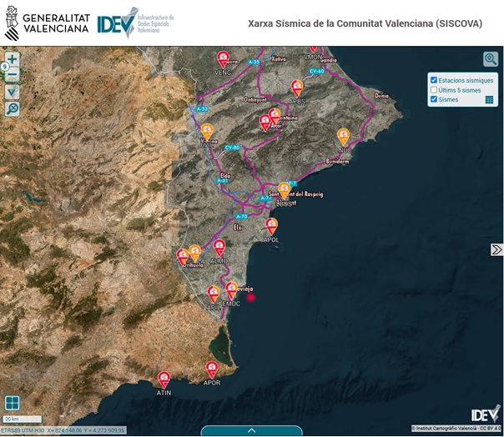Image resolution: width=504 pixels, height=437 pixels.
Task: Toggle the Sismes layer checkbox
Action: (433, 100)
